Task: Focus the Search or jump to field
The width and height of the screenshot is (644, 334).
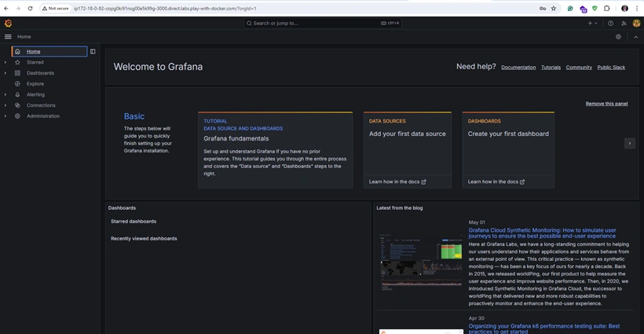Action: coord(323,24)
